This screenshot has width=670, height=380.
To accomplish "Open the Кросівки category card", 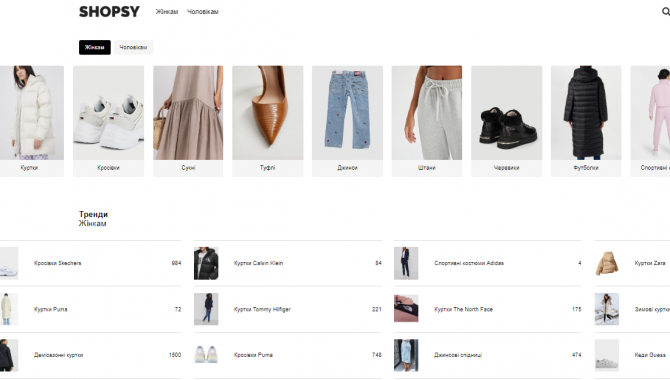I will (109, 121).
